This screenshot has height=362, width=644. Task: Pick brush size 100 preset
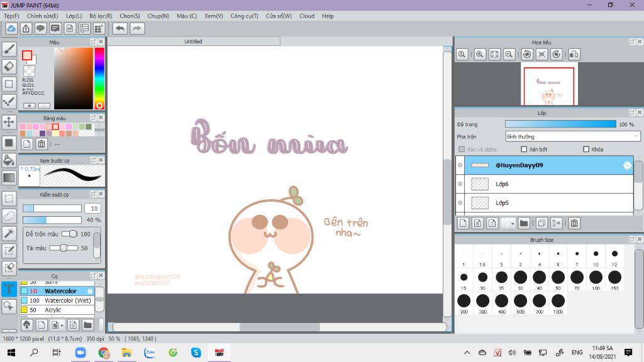596,280
